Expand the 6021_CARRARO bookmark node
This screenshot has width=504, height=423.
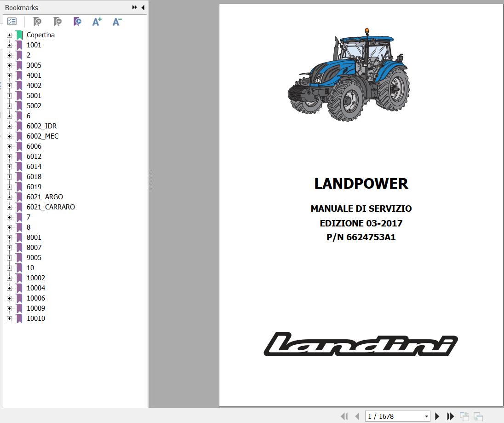9,207
